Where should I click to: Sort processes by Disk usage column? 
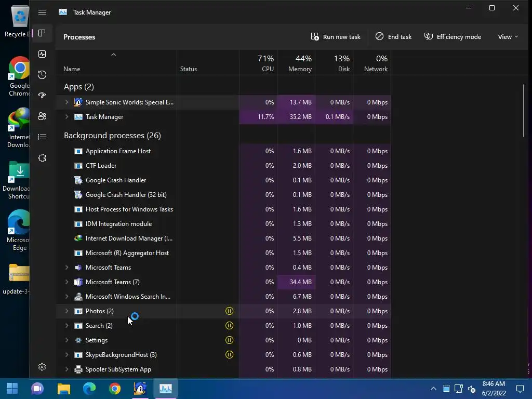click(x=334, y=62)
